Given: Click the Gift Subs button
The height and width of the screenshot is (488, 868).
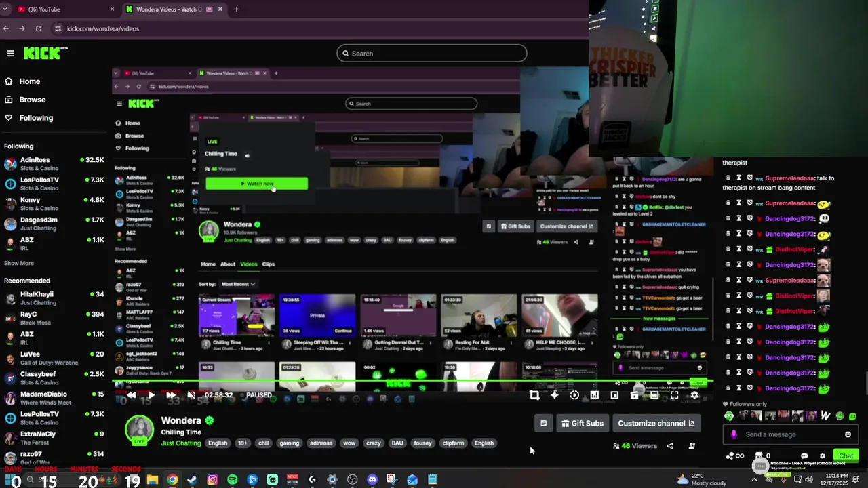Looking at the screenshot, I should click(583, 424).
